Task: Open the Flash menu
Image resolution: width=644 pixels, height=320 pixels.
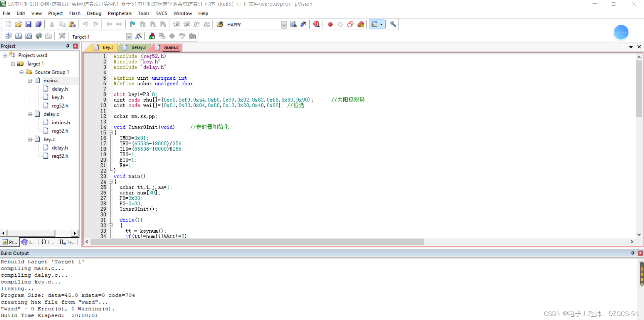Action: tap(75, 13)
